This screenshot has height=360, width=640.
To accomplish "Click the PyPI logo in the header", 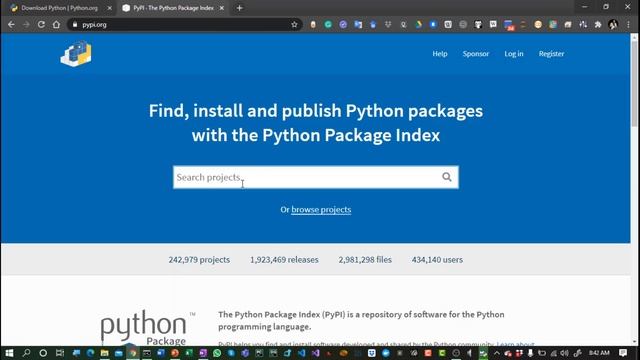I will tap(76, 53).
